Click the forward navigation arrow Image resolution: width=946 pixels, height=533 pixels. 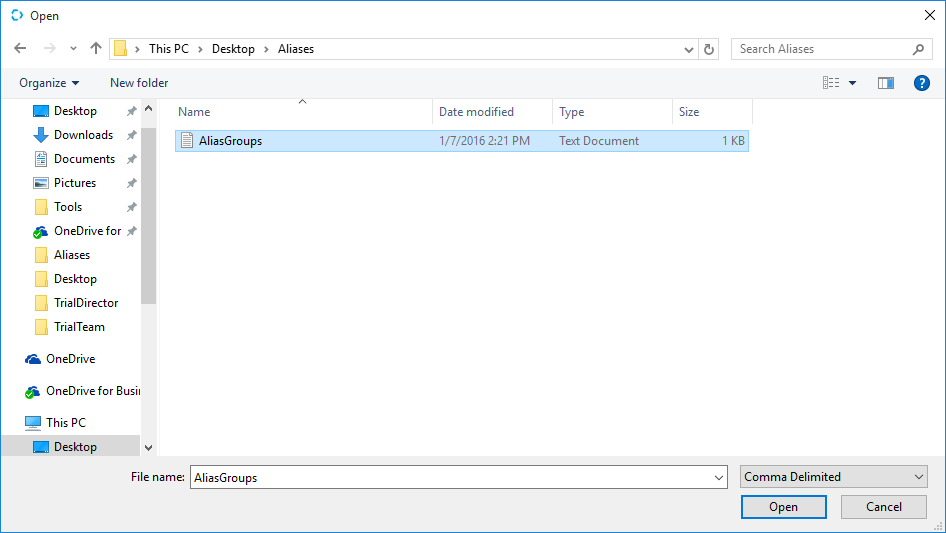[49, 48]
